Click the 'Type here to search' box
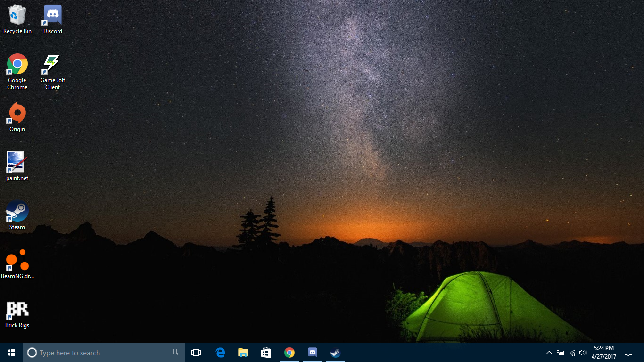Viewport: 644px width, 362px height. tap(104, 353)
